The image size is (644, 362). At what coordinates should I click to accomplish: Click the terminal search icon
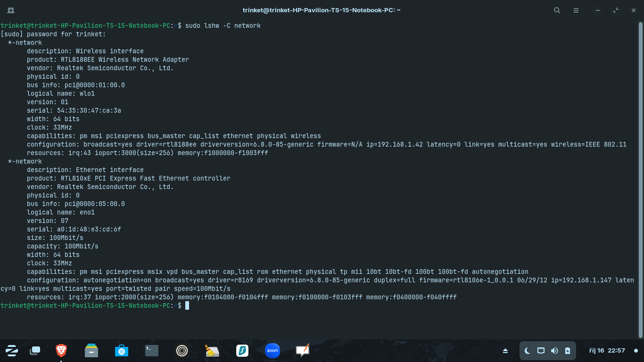point(557,10)
